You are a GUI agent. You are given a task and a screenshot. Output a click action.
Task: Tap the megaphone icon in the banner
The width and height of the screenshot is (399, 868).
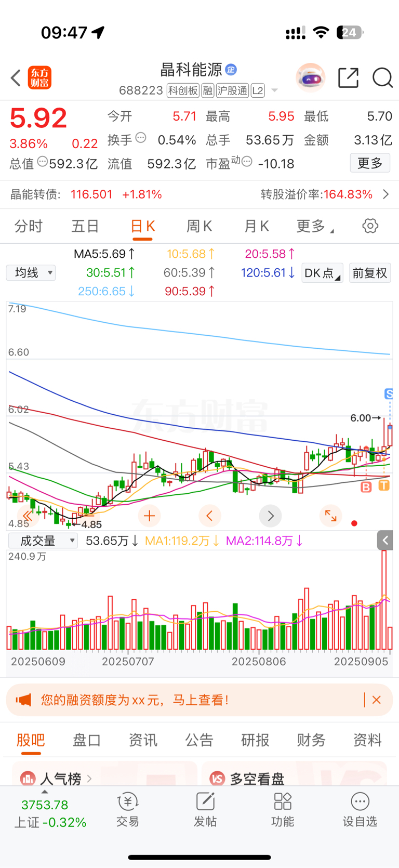coord(23,700)
